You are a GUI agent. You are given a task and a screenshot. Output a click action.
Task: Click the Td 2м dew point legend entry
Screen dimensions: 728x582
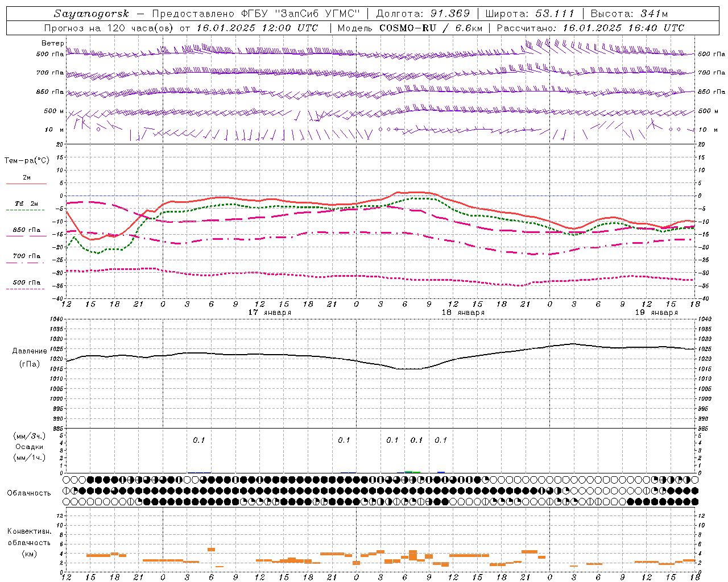coord(27,203)
